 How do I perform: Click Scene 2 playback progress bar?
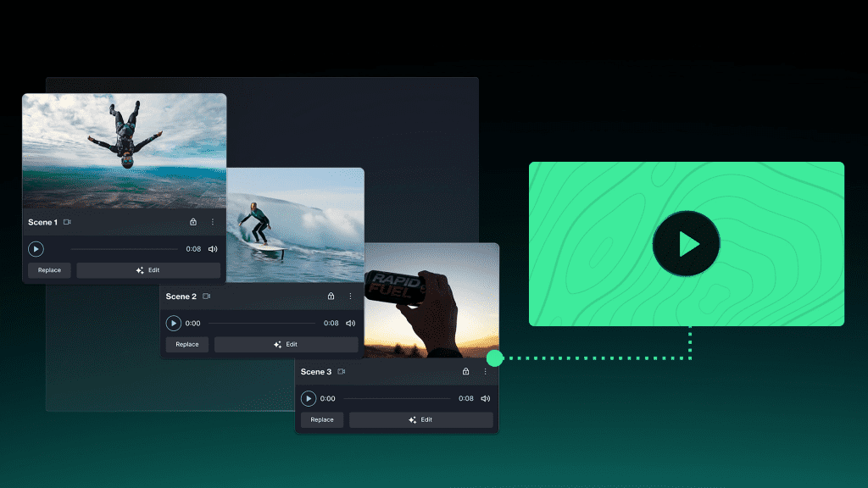[263, 323]
